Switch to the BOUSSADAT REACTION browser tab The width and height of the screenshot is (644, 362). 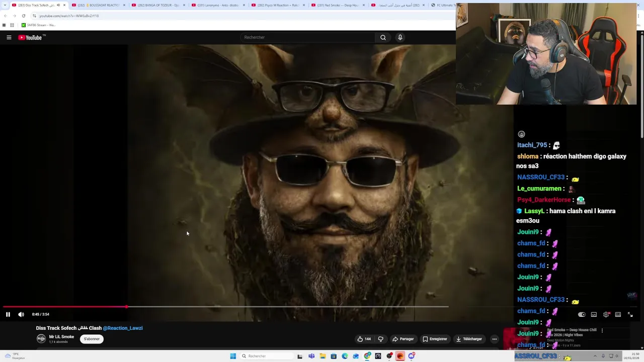click(98, 5)
